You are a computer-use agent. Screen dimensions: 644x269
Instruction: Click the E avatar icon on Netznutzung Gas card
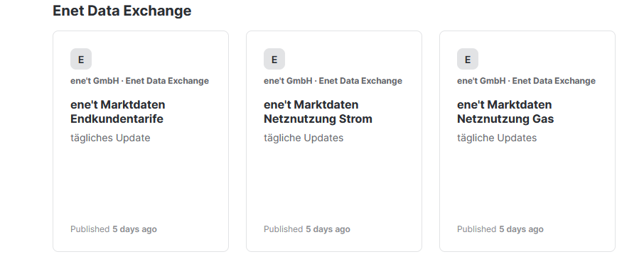pos(468,59)
